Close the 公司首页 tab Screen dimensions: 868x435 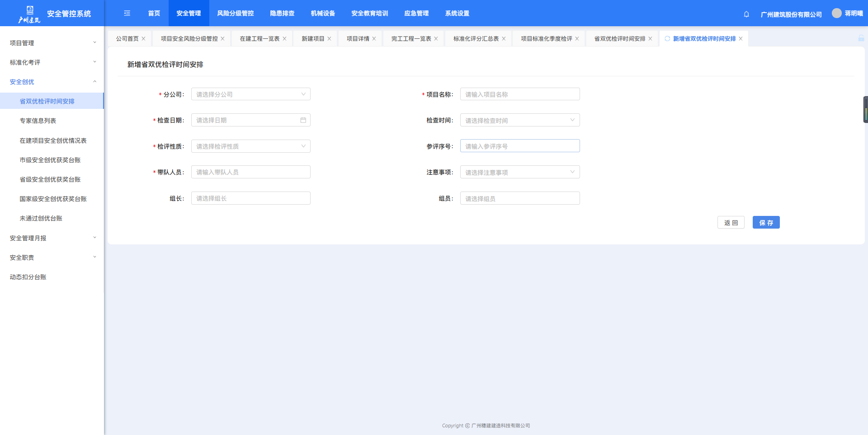pos(144,39)
